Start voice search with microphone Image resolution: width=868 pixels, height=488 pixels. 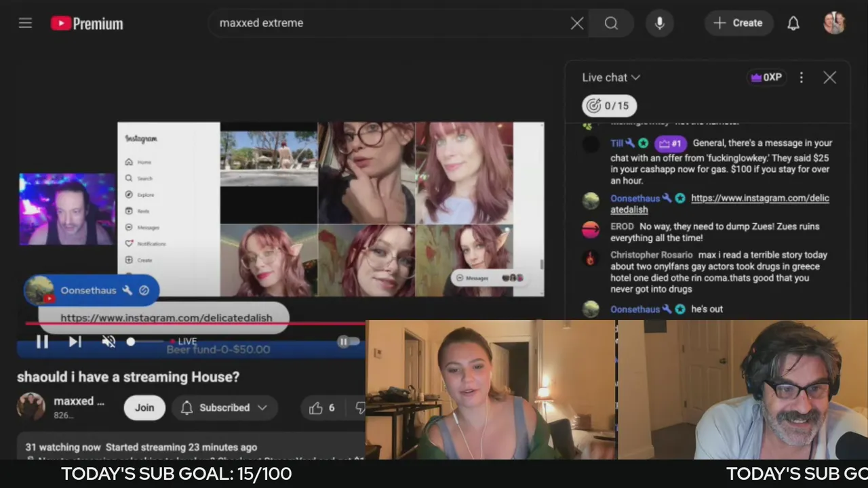[x=659, y=23]
